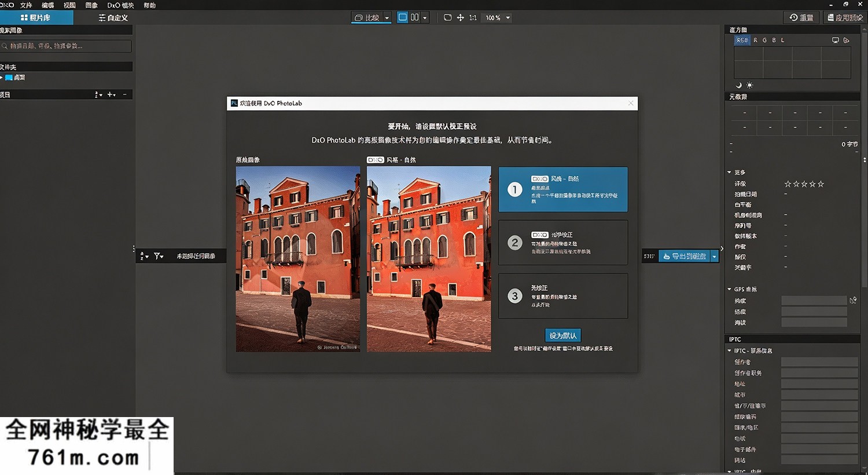The image size is (868, 475).
Task: Open the filmstrip filter funnel icon
Action: tap(159, 256)
